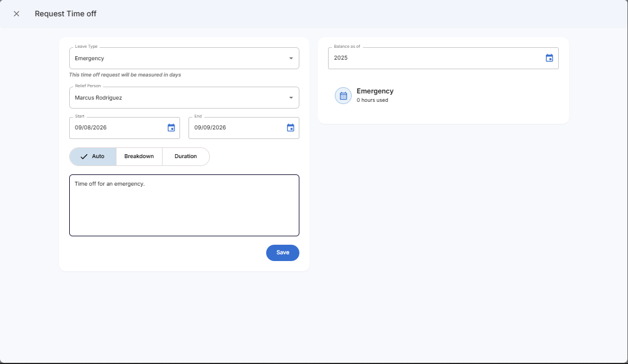This screenshot has width=628, height=364.
Task: Click the Request Time off title
Action: pyautogui.click(x=65, y=14)
